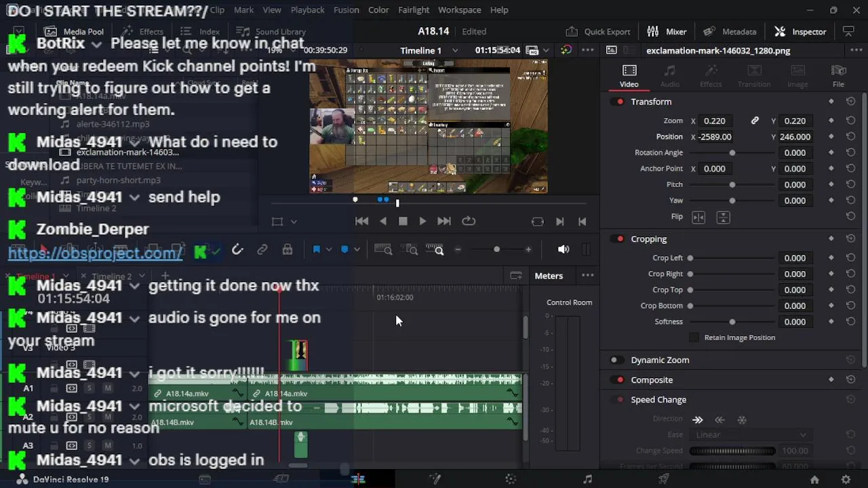868x488 pixels.
Task: Open the Timeline 1 name dropdown
Action: 455,51
